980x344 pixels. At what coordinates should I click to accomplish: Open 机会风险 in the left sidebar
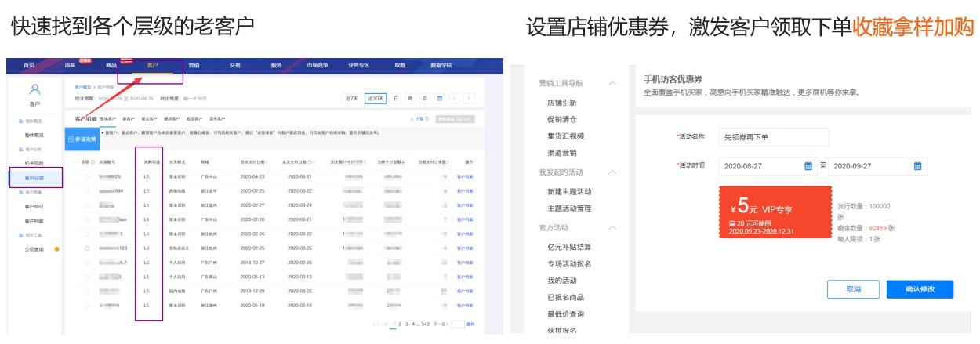pyautogui.click(x=34, y=163)
